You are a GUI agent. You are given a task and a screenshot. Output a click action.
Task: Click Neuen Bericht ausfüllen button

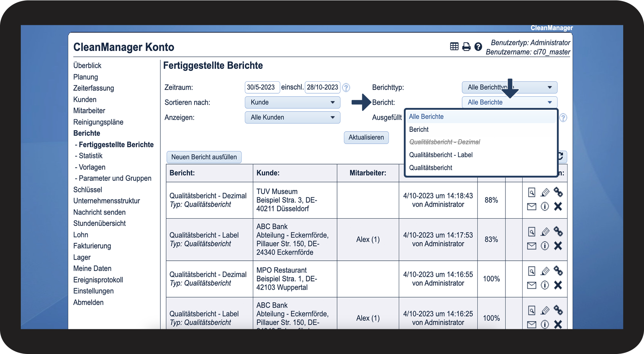click(204, 157)
